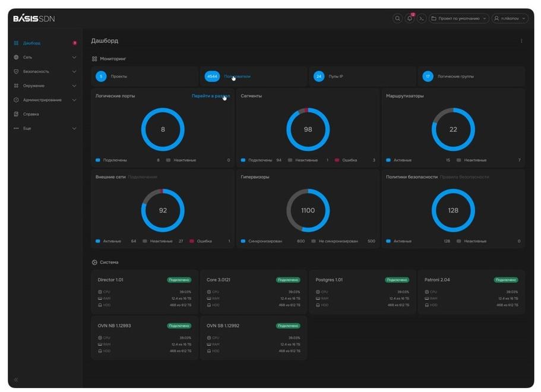Open notifications bell icon

point(410,18)
